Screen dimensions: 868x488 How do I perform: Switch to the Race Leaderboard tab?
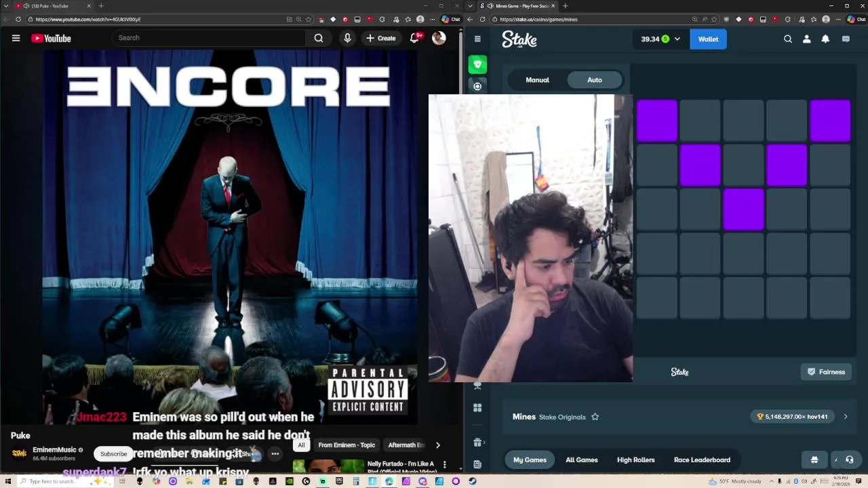(x=702, y=460)
